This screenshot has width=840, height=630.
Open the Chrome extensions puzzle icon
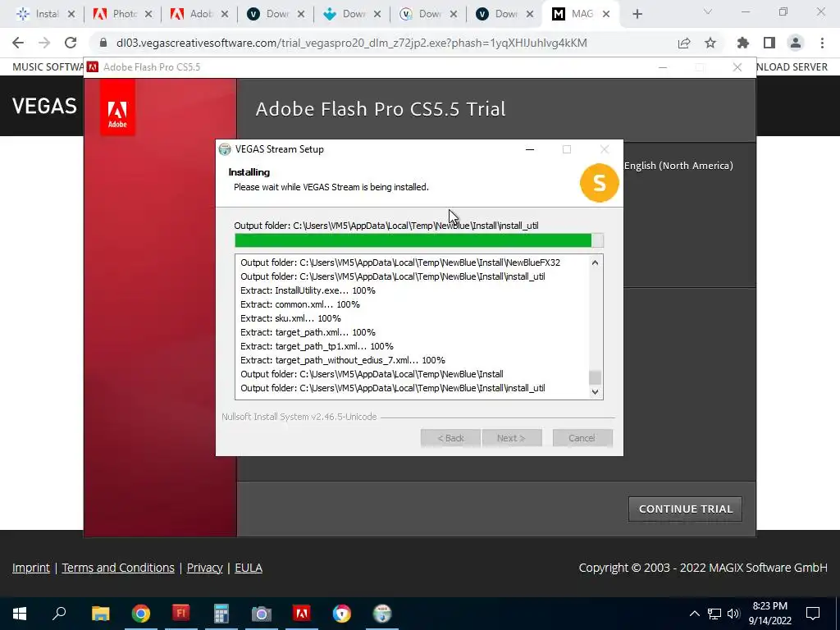click(x=743, y=43)
